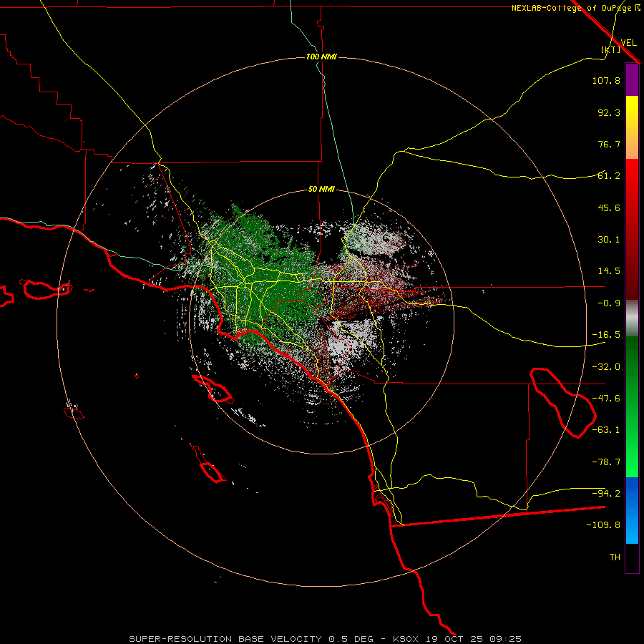Image resolution: width=644 pixels, height=644 pixels.
Task: Select the yellow-orange segment of the velocity scale
Action: pos(632,127)
